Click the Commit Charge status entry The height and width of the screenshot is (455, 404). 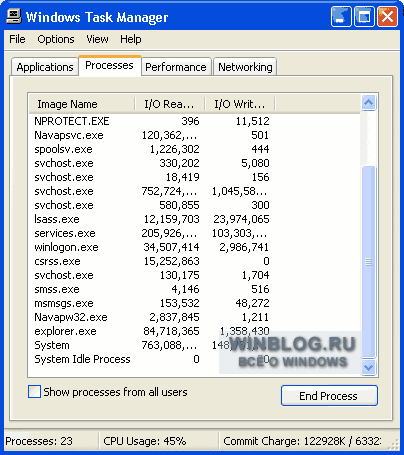click(x=302, y=441)
